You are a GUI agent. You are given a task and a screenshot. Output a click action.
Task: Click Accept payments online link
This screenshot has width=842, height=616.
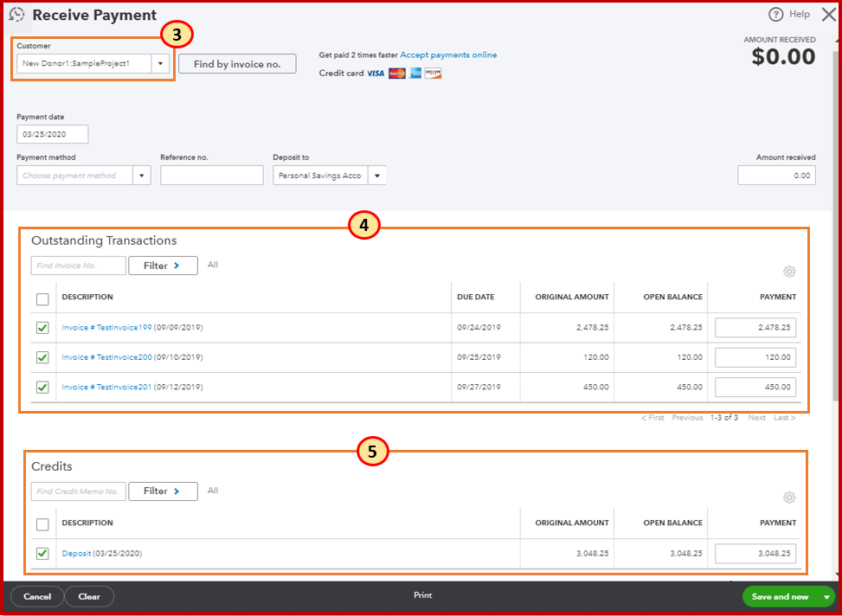(448, 55)
